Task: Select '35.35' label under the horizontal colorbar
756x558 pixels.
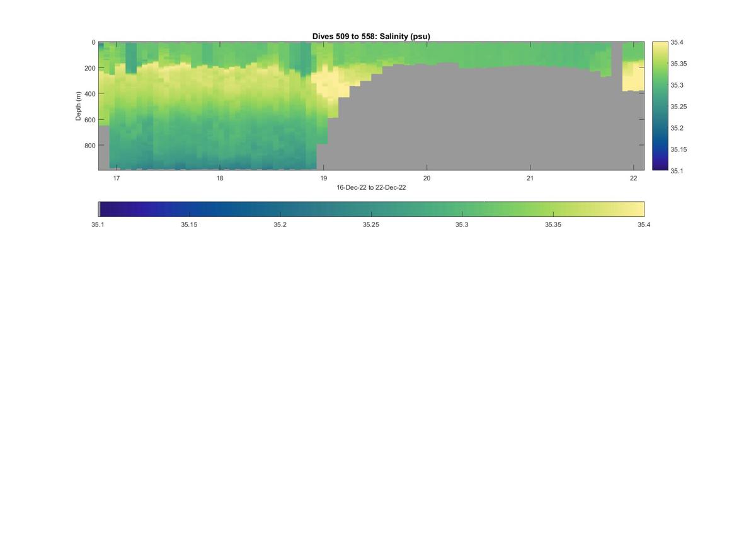Action: 553,224
